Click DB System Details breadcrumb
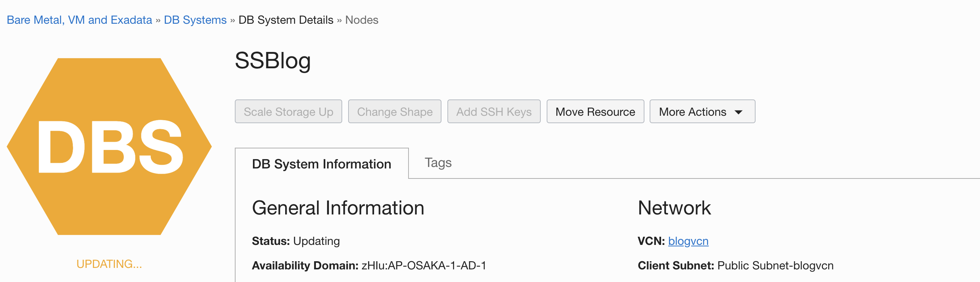The width and height of the screenshot is (980, 282). click(x=286, y=20)
